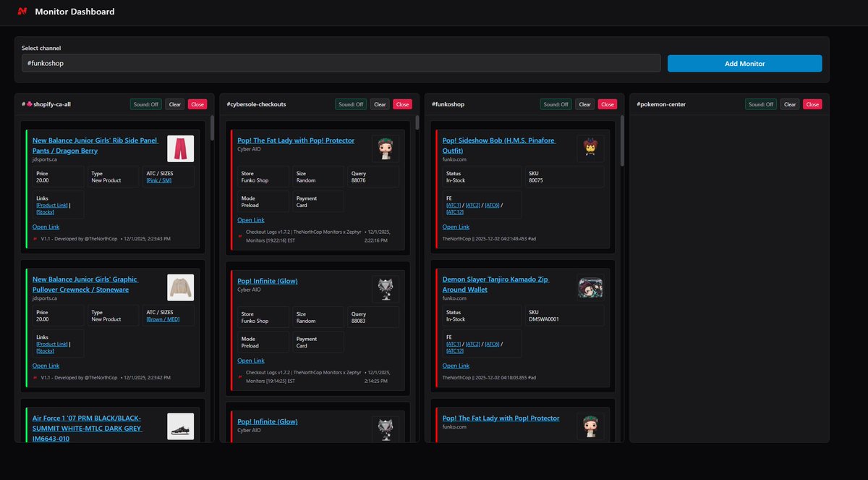Clear the shopify-ca-all channel feed

click(175, 104)
